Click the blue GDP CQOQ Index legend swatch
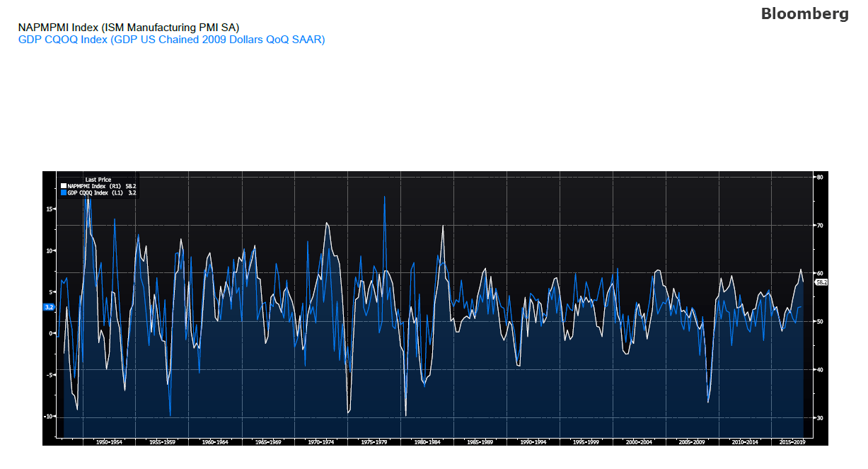Screen dimensions: 868x469 (63, 192)
